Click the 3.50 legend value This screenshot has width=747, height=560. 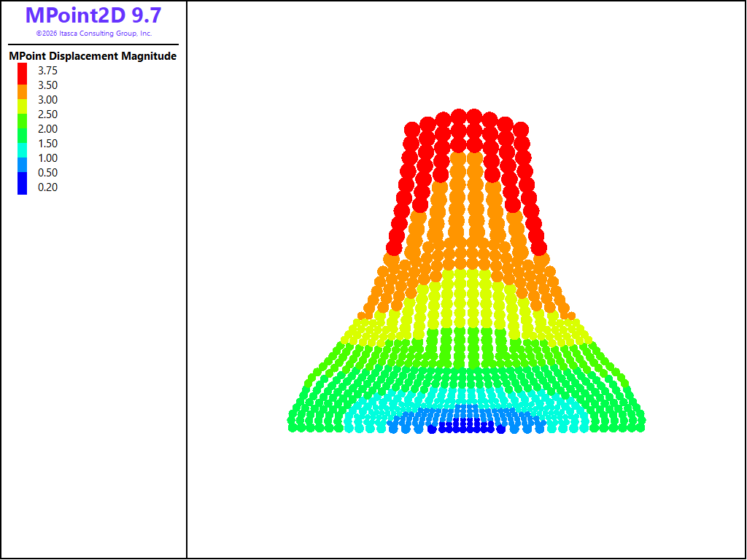pyautogui.click(x=47, y=85)
